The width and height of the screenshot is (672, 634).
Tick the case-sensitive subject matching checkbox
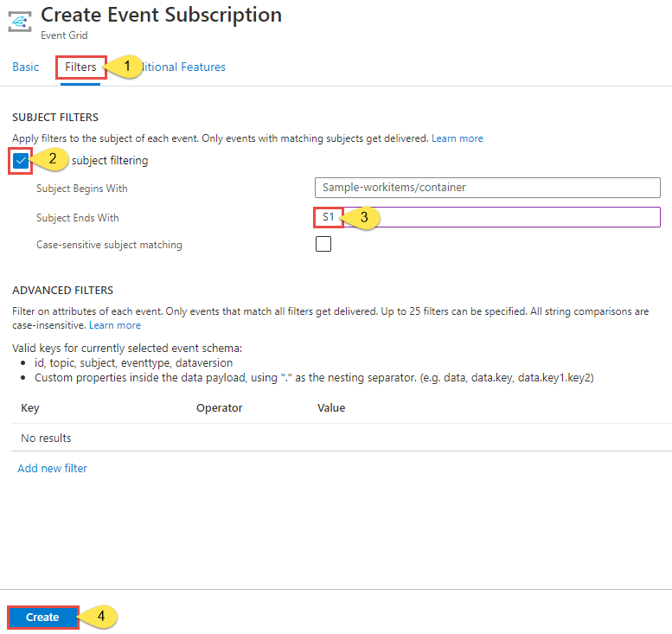(x=323, y=244)
